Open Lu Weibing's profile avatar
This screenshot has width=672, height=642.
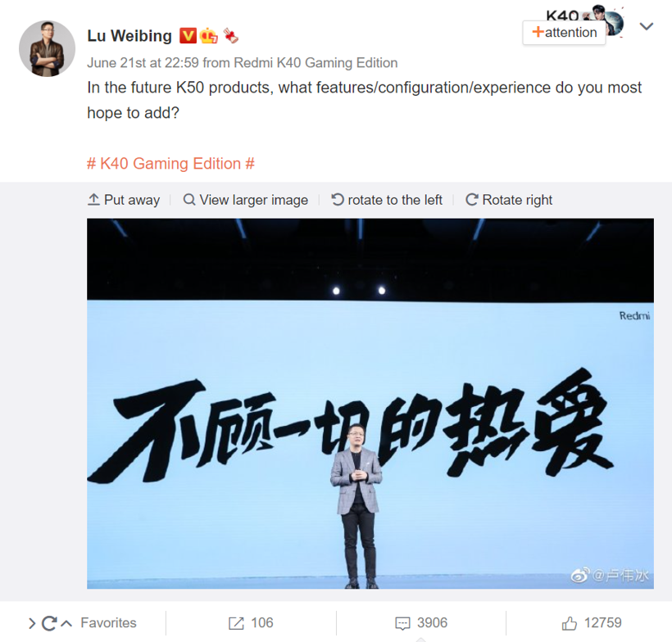tap(48, 48)
